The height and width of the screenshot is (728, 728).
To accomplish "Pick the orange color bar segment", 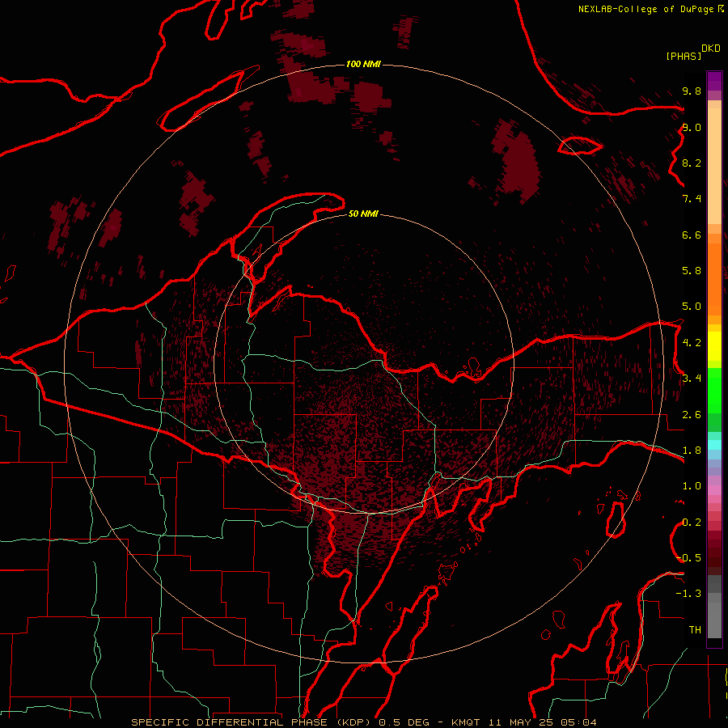I will pos(714,280).
